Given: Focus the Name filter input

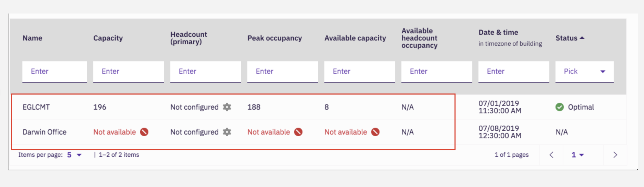Looking at the screenshot, I should point(55,72).
